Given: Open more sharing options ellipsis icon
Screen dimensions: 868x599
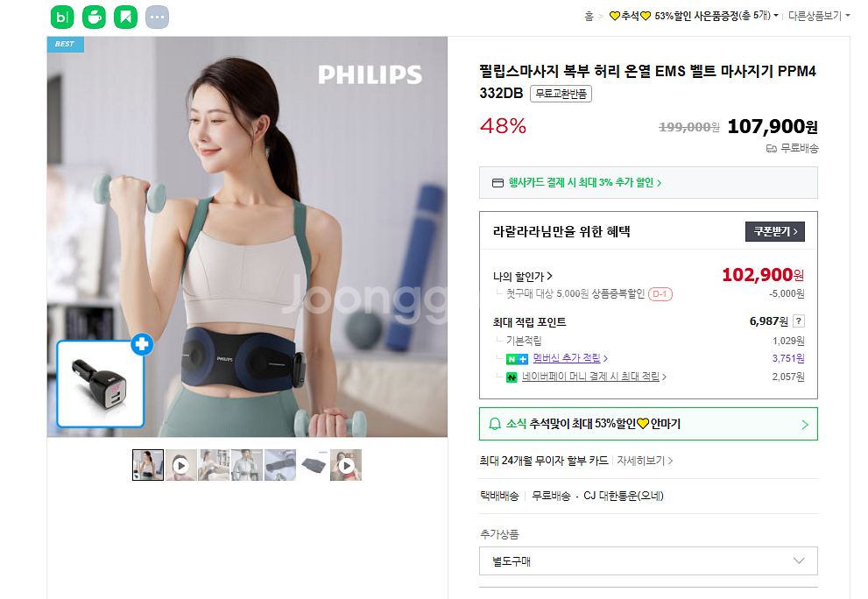Looking at the screenshot, I should coord(157,18).
